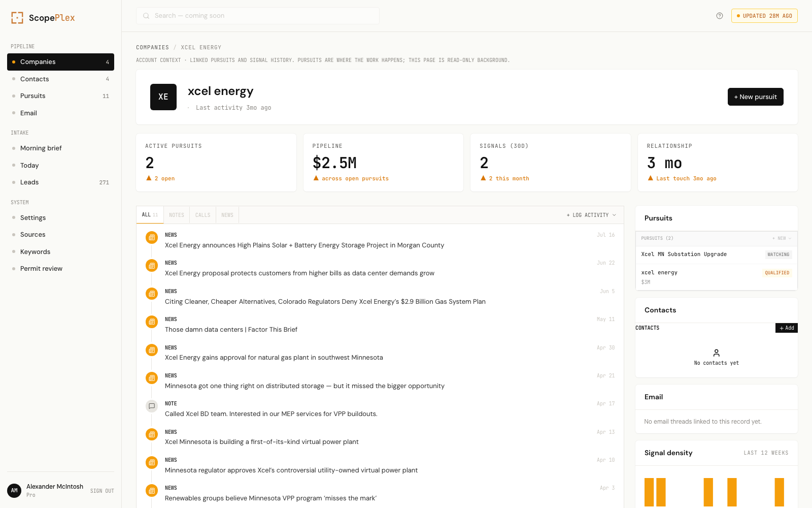Open the Morning brief page
The width and height of the screenshot is (812, 508).
(60, 148)
